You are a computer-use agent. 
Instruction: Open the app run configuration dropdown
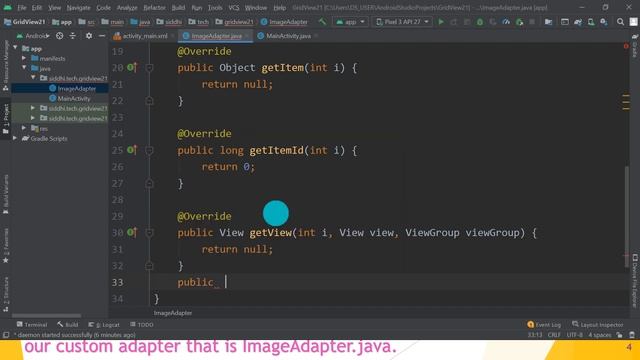350,22
